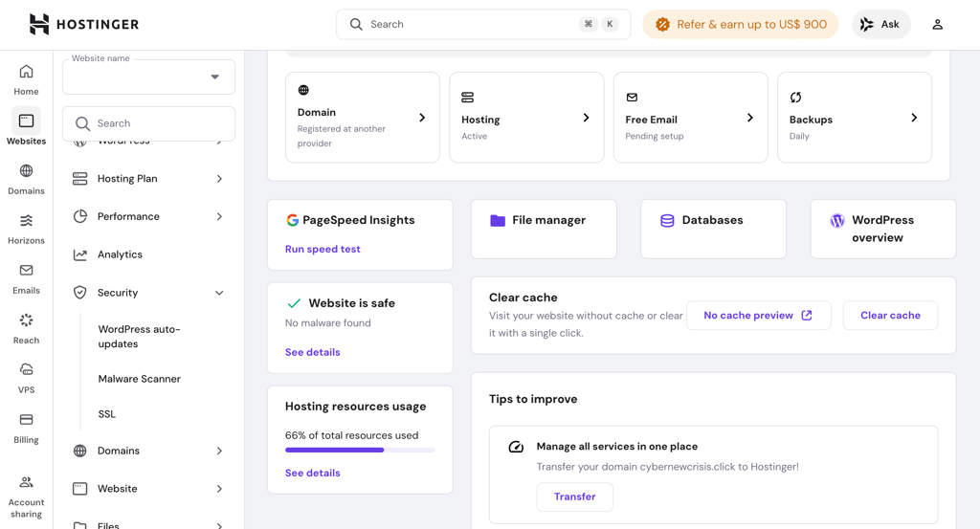This screenshot has height=529, width=980.
Task: Click 'No malware found' text
Action: tap(328, 323)
